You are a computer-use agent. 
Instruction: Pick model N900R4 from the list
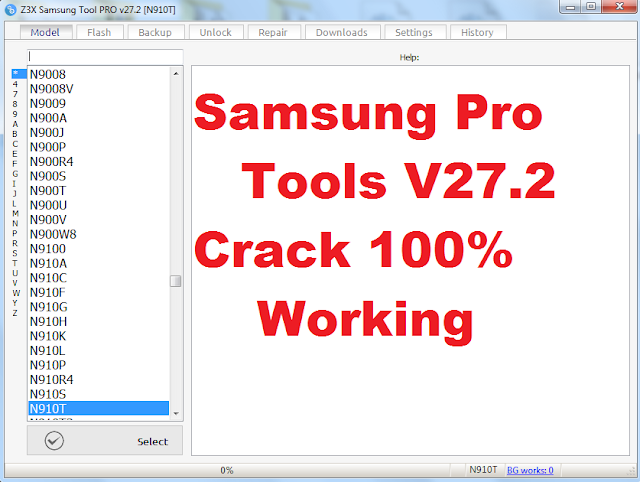click(98, 162)
